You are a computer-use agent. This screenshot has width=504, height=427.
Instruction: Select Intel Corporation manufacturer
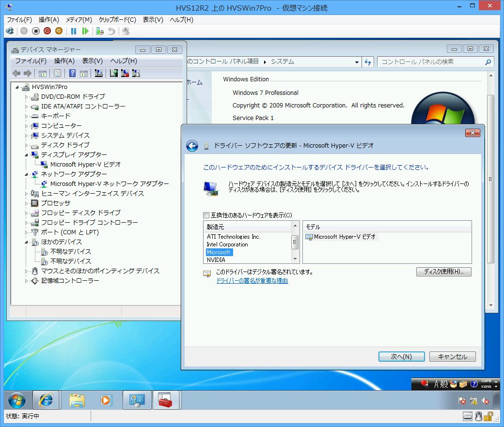pyautogui.click(x=227, y=244)
